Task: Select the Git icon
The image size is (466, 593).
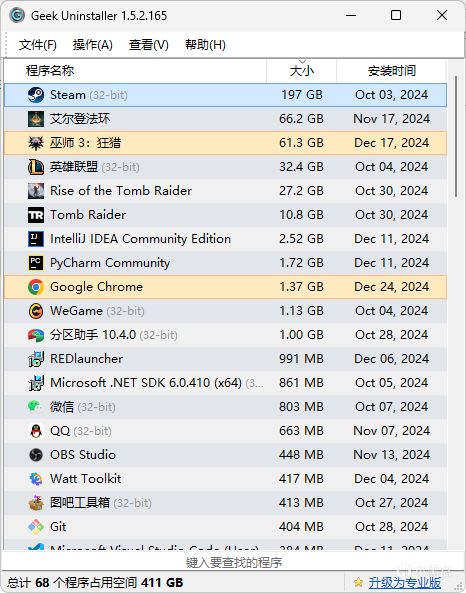Action: [x=36, y=527]
